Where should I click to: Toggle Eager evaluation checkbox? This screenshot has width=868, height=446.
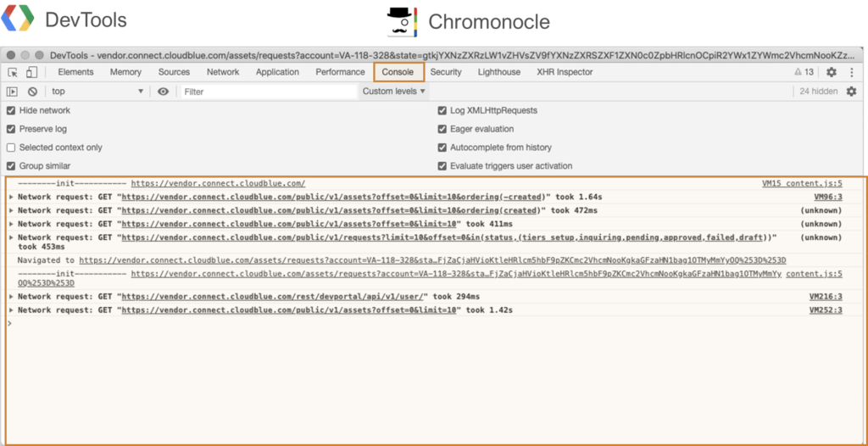click(x=442, y=129)
